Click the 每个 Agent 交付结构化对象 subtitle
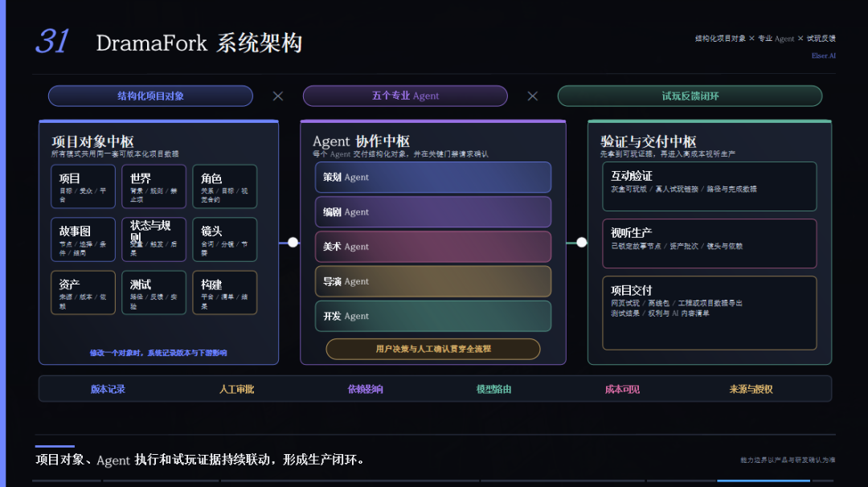This screenshot has height=487, width=868. point(401,153)
